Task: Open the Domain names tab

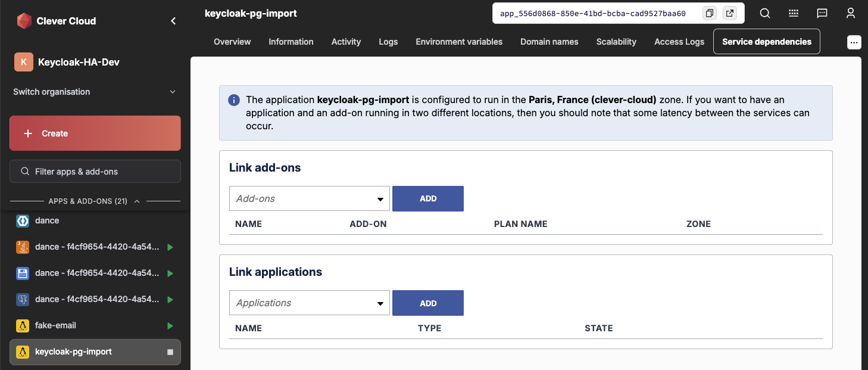Action: tap(549, 42)
